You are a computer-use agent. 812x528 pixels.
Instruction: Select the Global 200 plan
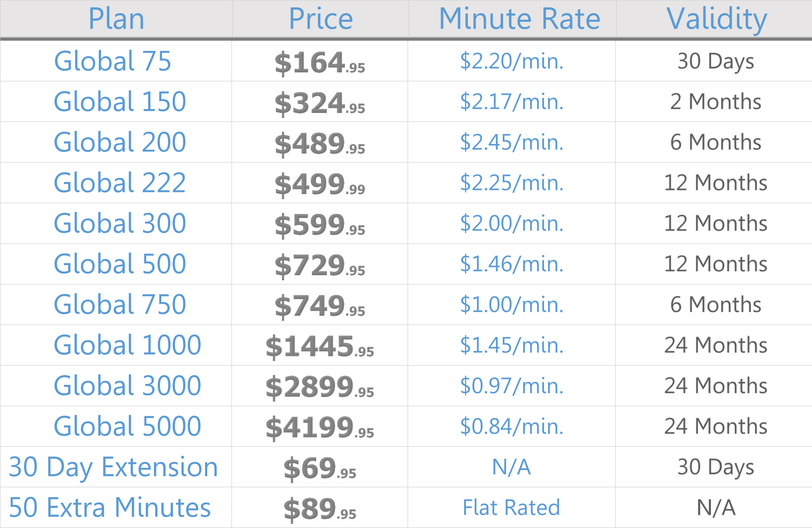120,142
